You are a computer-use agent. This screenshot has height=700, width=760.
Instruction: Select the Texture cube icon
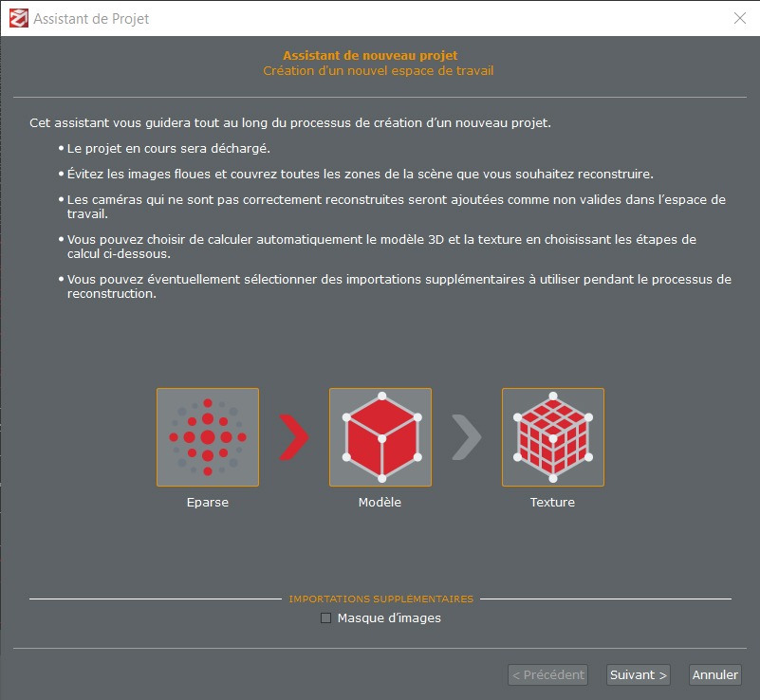(552, 437)
